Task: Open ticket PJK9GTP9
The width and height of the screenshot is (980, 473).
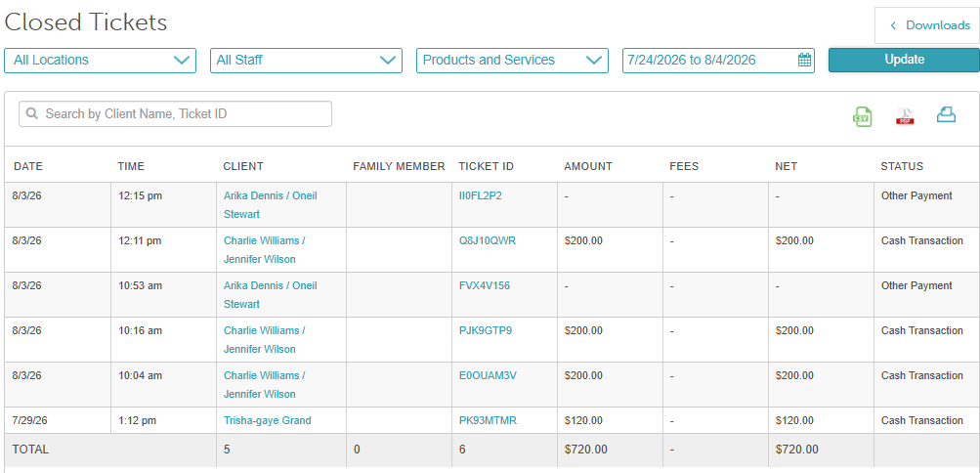Action: [485, 330]
